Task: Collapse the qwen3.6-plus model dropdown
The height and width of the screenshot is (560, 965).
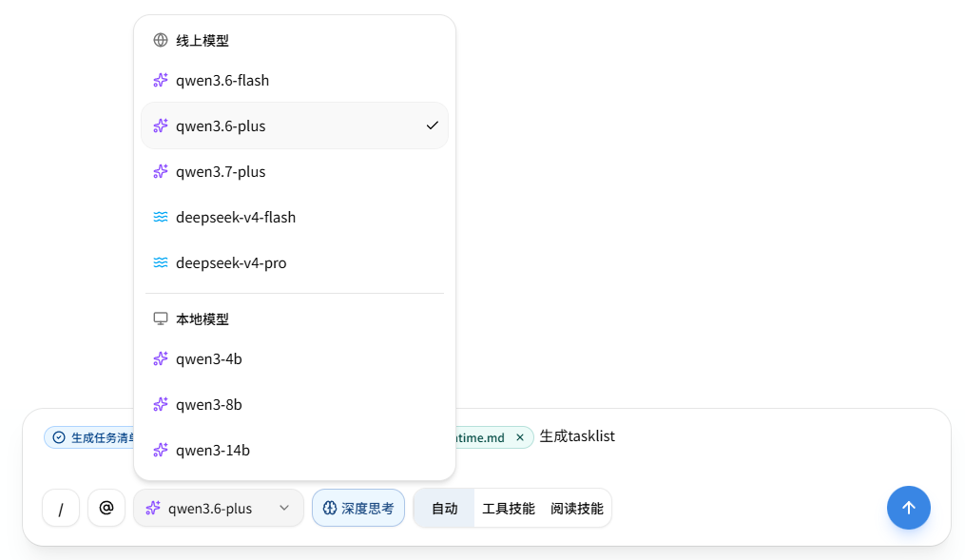Action: [x=219, y=508]
